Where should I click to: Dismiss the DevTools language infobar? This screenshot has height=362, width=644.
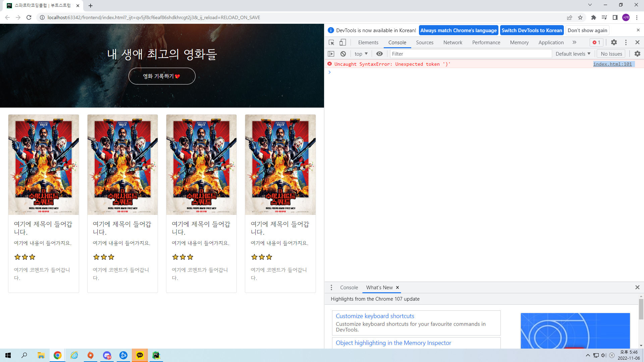pos(638,30)
